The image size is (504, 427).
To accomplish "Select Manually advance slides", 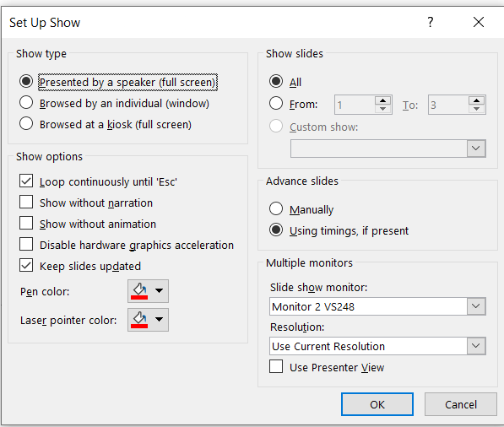I will (276, 208).
